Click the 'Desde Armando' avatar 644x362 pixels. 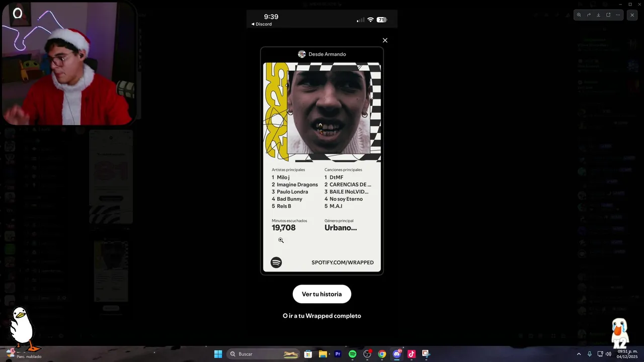click(302, 54)
